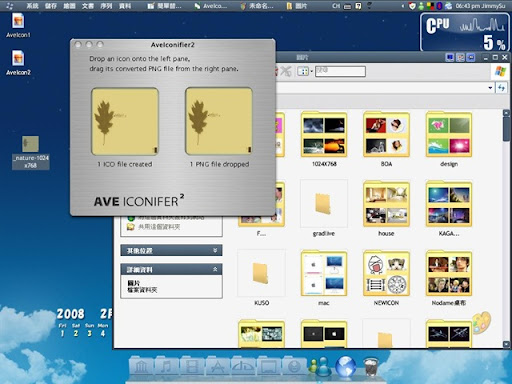Open the KAGA... folder

(449, 209)
